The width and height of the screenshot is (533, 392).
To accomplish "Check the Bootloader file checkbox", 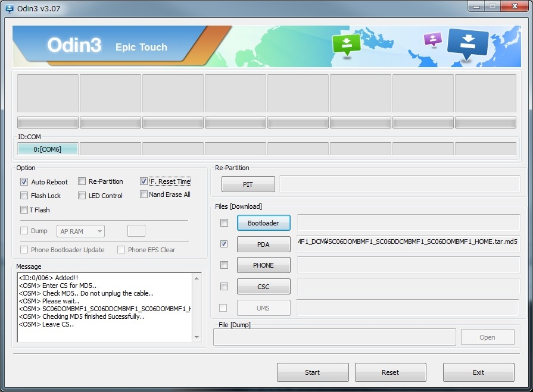I will click(x=224, y=222).
